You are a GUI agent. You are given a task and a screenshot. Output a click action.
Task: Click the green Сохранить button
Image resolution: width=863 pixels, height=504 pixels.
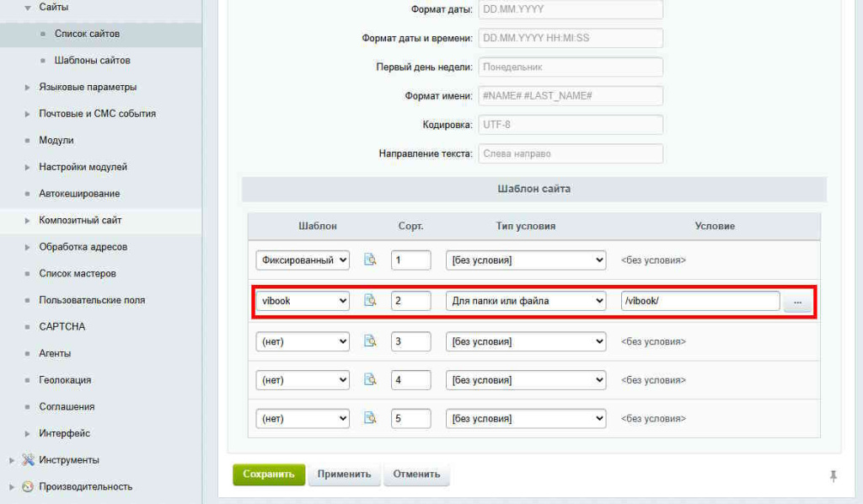[x=269, y=475]
